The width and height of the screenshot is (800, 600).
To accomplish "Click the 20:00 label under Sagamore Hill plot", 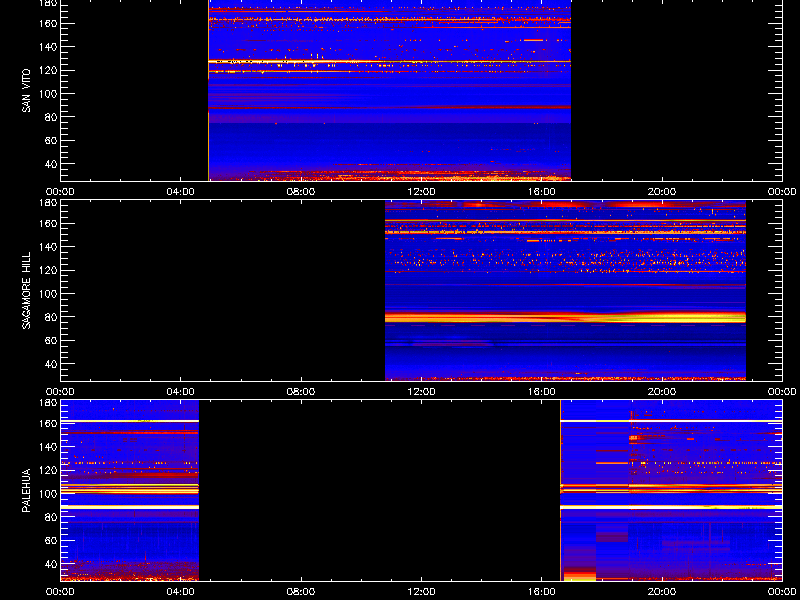I will tap(662, 392).
